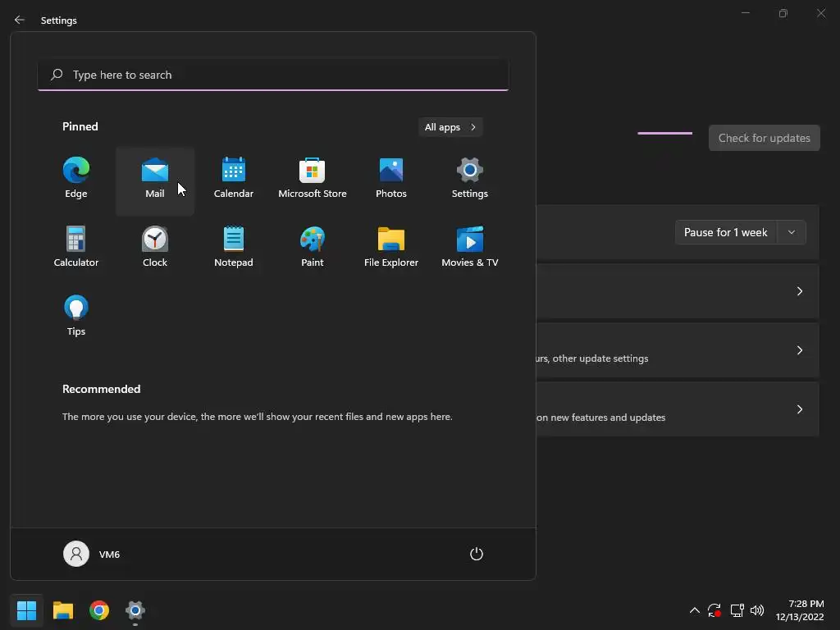The width and height of the screenshot is (840, 630).
Task: Open the Calendar app
Action: click(x=234, y=178)
